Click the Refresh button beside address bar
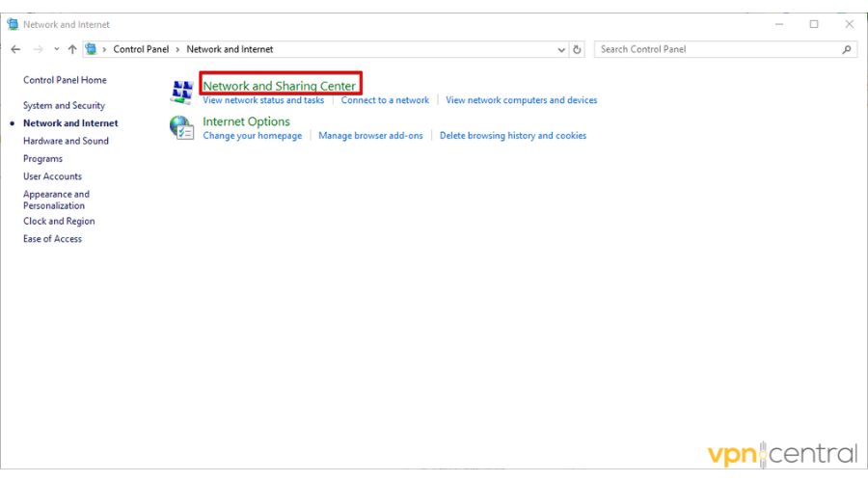The width and height of the screenshot is (868, 482). 578,49
